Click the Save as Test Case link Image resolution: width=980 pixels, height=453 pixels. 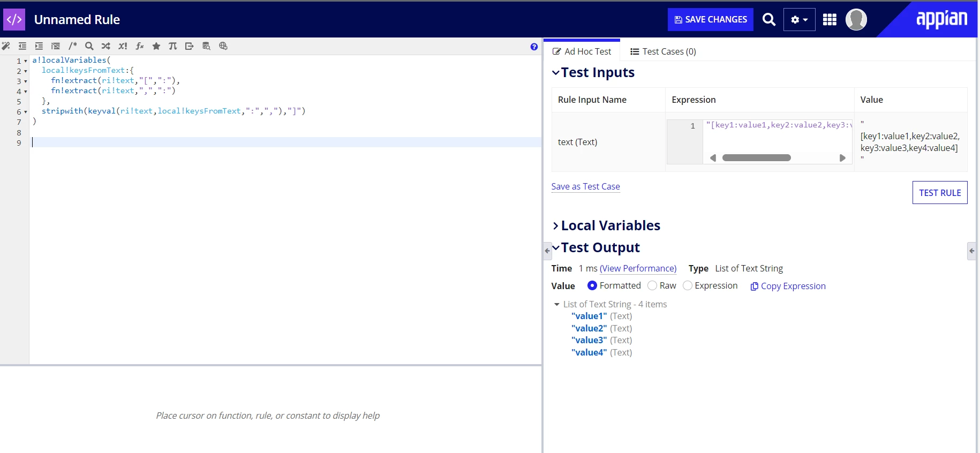[x=586, y=186]
